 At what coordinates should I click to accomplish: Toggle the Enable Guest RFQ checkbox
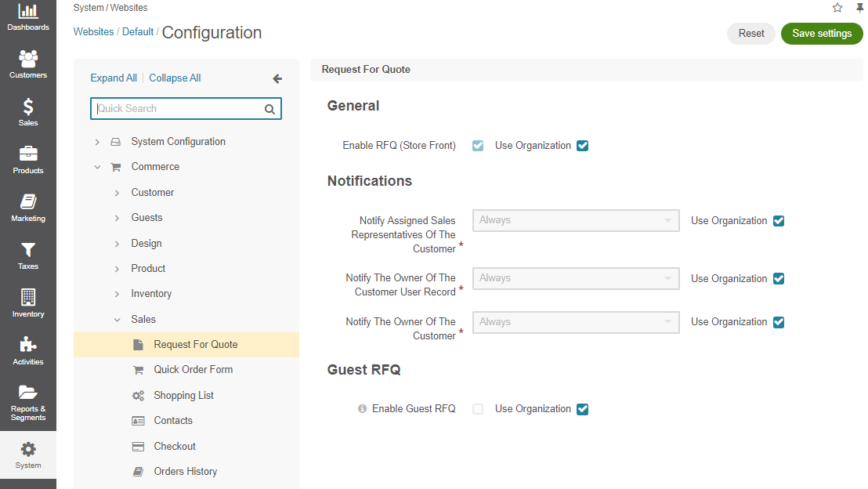pyautogui.click(x=478, y=409)
